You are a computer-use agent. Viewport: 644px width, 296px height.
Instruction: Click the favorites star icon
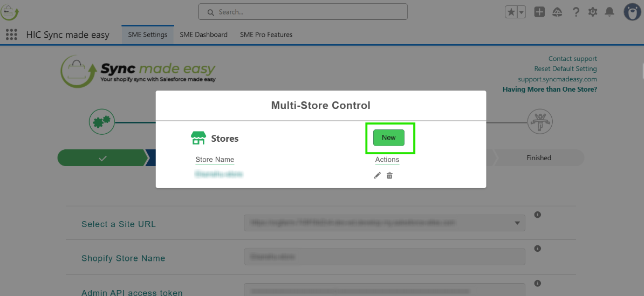click(511, 12)
